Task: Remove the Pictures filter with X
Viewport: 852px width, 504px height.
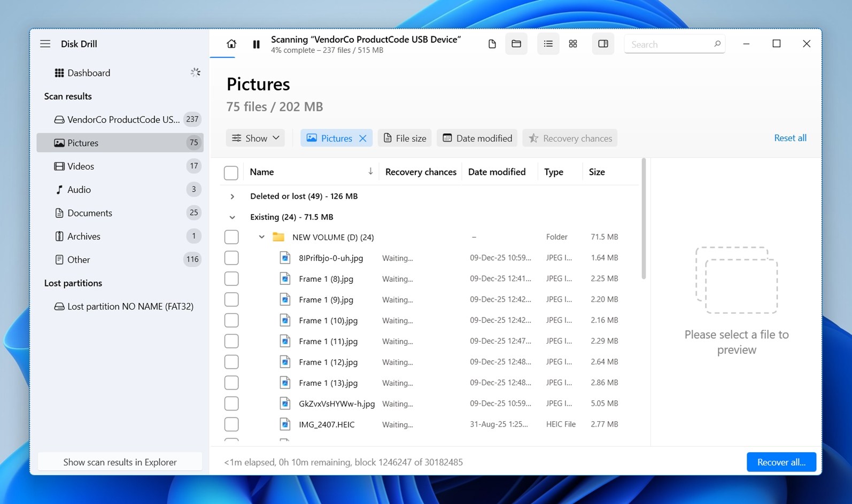Action: [x=363, y=138]
